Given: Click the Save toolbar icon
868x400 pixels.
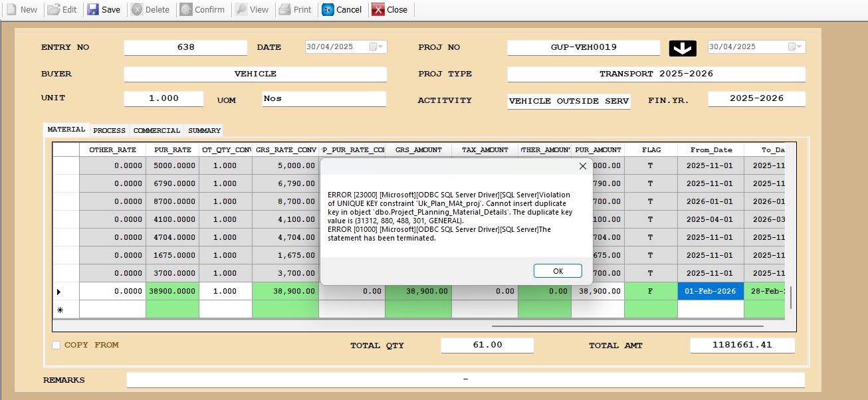Looking at the screenshot, I should point(93,10).
